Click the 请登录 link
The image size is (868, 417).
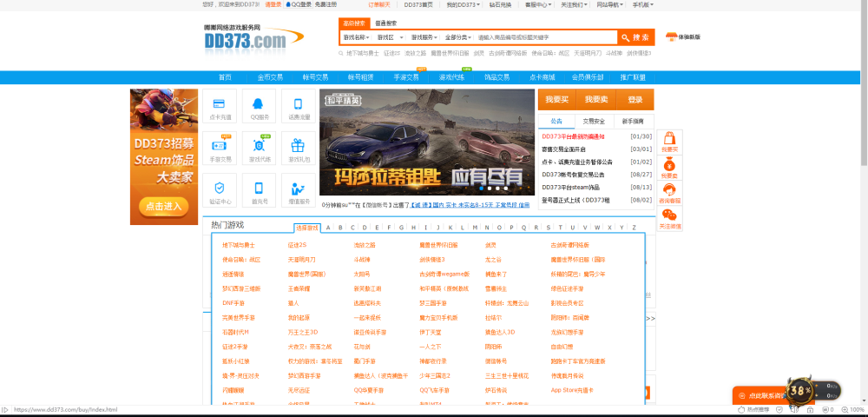[x=273, y=4]
